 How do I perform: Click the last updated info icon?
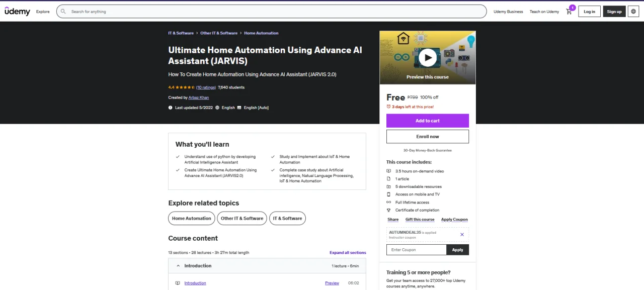171,108
